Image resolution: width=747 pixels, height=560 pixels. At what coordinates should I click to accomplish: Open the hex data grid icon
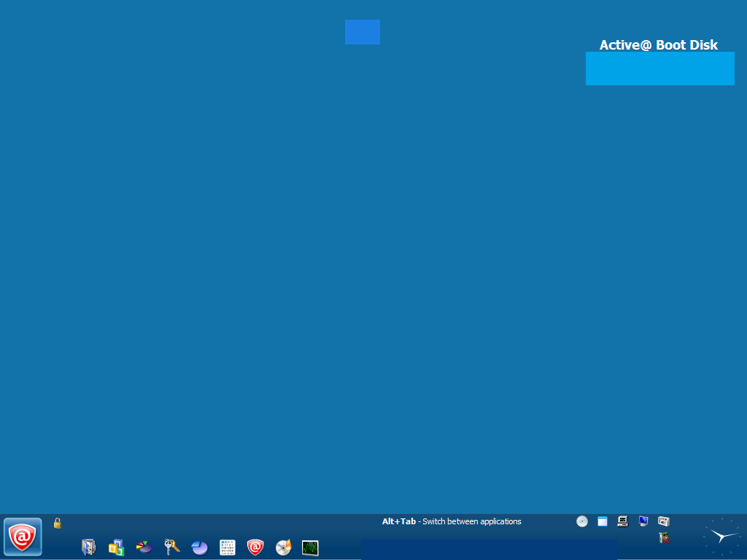click(x=228, y=548)
